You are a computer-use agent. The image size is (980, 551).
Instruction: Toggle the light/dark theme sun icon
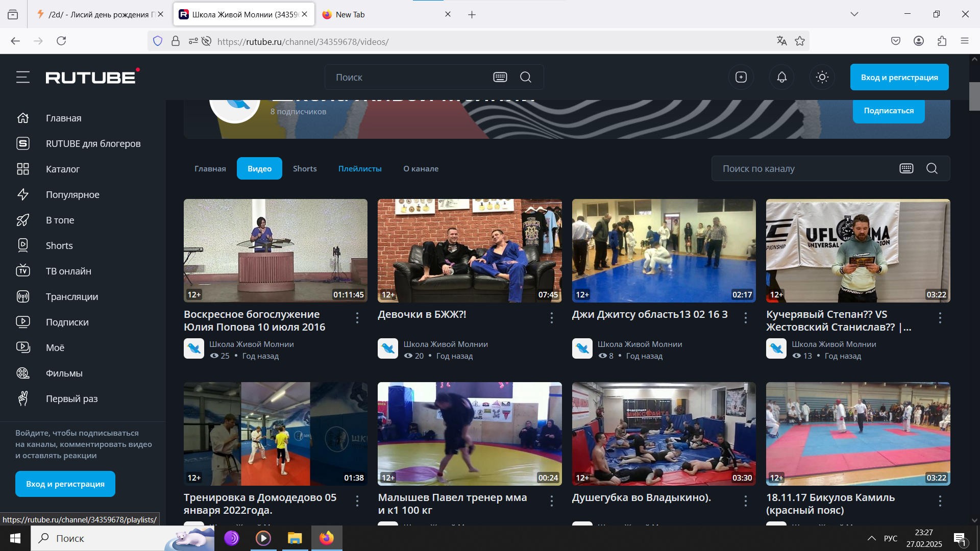point(822,77)
